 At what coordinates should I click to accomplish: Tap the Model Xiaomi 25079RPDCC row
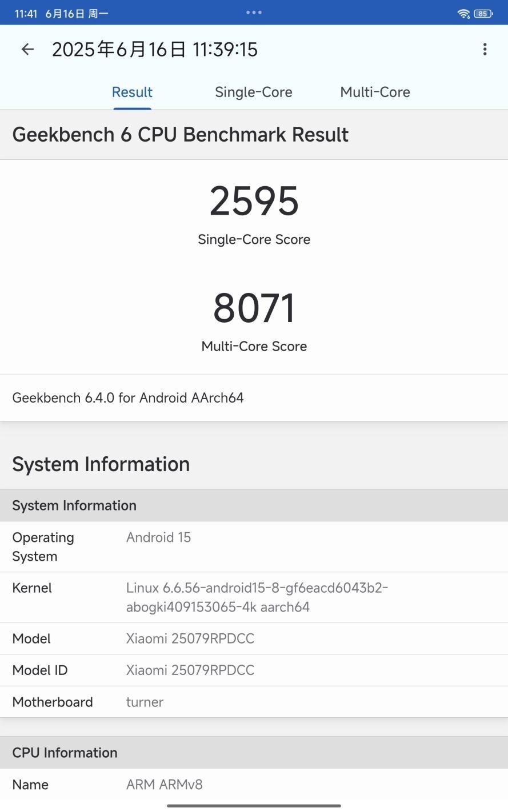(254, 638)
